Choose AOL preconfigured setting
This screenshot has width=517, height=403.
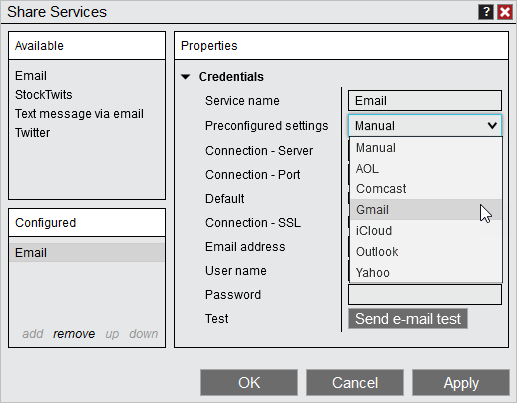click(x=425, y=169)
